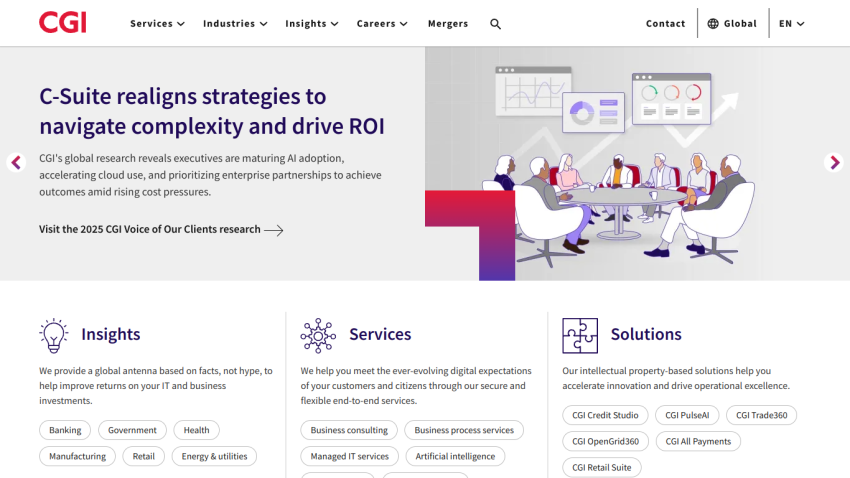Viewport: 850px width, 478px height.
Task: Advance to next carousel slide arrow
Action: pos(834,163)
